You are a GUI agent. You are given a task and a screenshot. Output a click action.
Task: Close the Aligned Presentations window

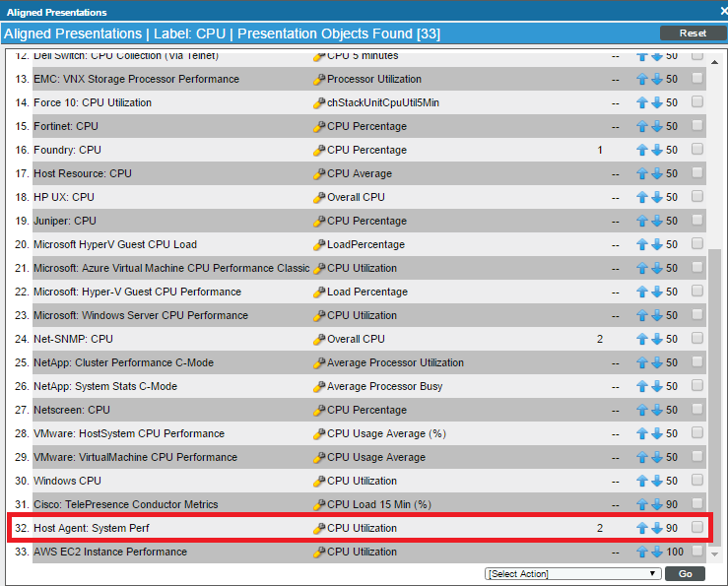(724, 11)
